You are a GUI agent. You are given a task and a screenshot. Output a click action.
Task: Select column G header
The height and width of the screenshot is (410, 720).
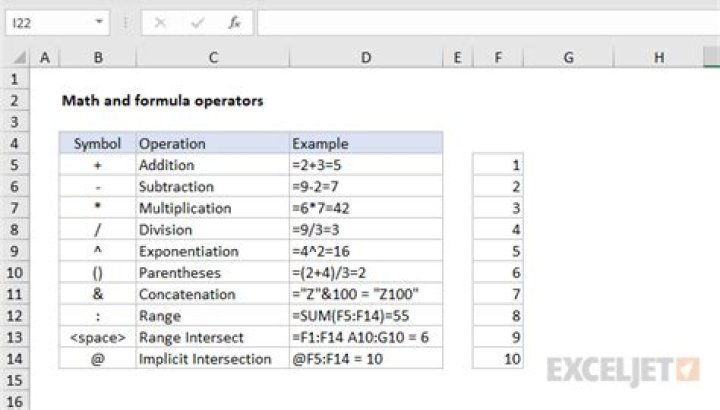568,58
